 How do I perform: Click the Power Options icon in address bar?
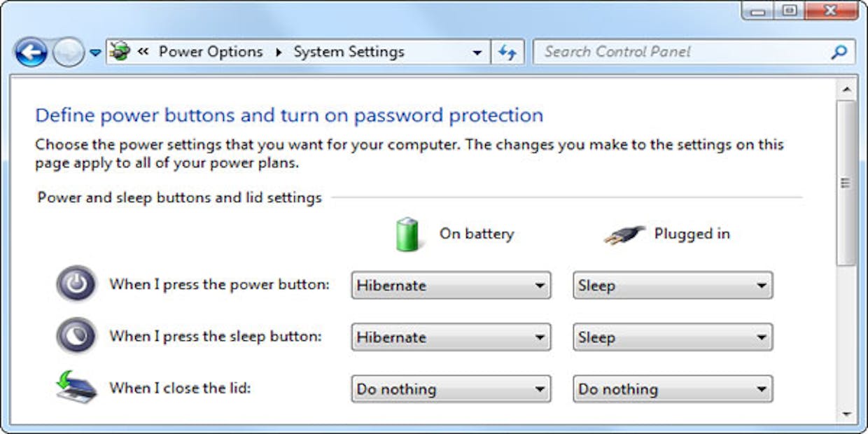click(x=121, y=52)
